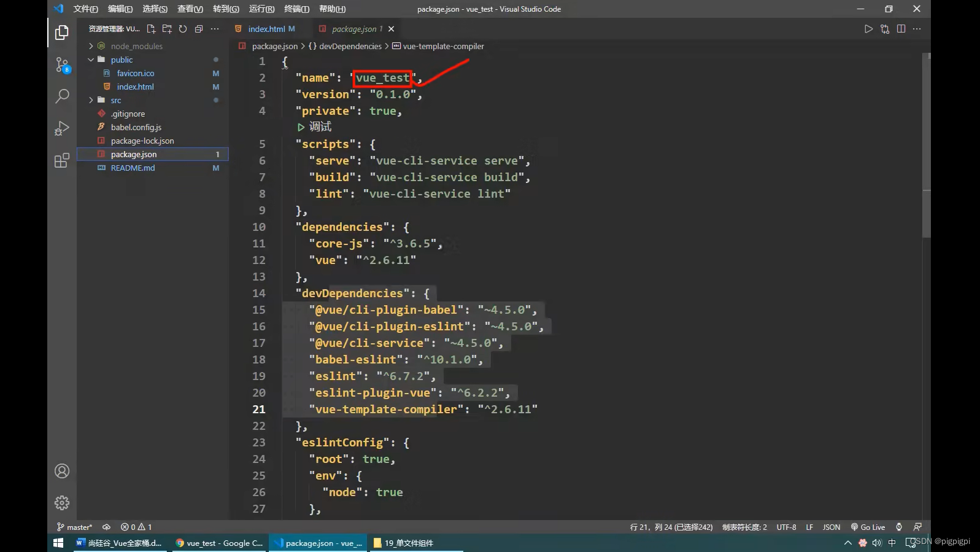Open the 文件(F) menu
This screenshot has height=552, width=980.
[85, 9]
